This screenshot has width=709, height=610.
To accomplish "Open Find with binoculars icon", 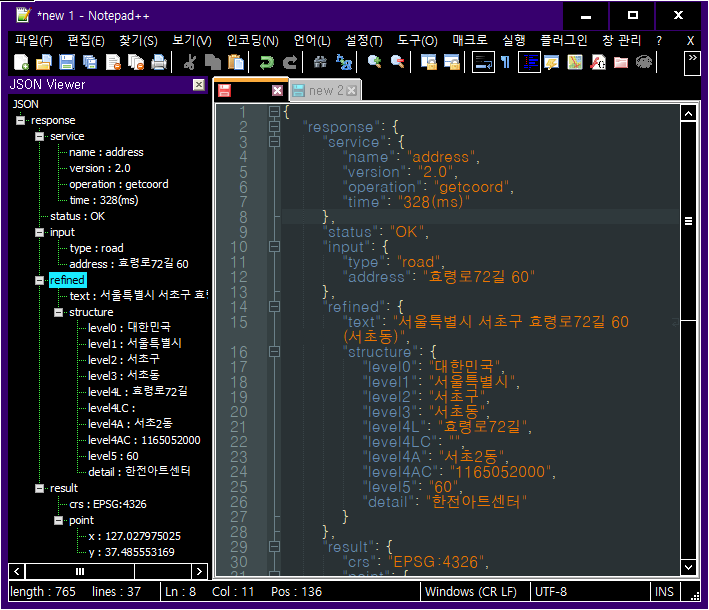I will coord(321,62).
